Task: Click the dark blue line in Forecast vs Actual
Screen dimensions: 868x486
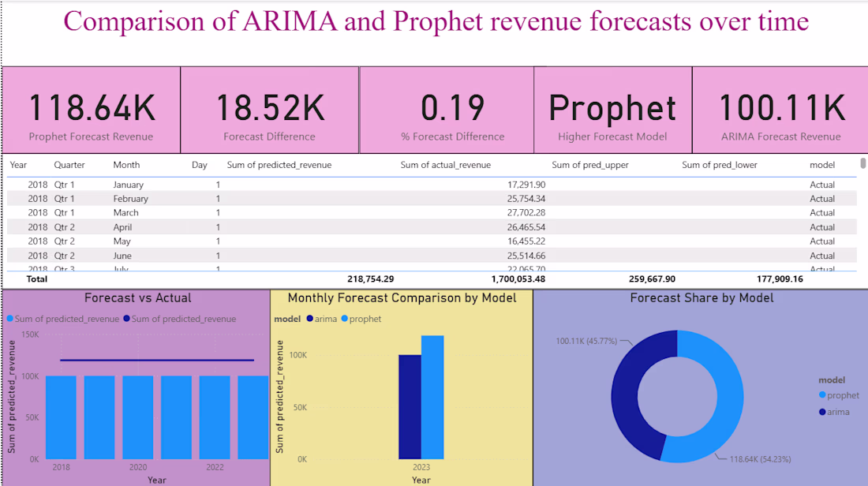Action: pos(157,361)
